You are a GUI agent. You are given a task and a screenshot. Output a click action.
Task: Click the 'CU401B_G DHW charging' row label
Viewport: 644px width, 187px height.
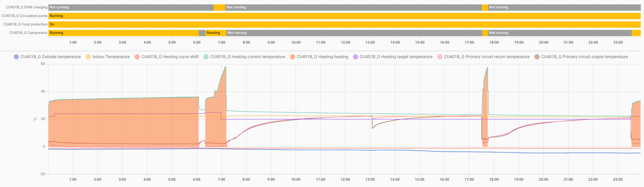pos(26,7)
